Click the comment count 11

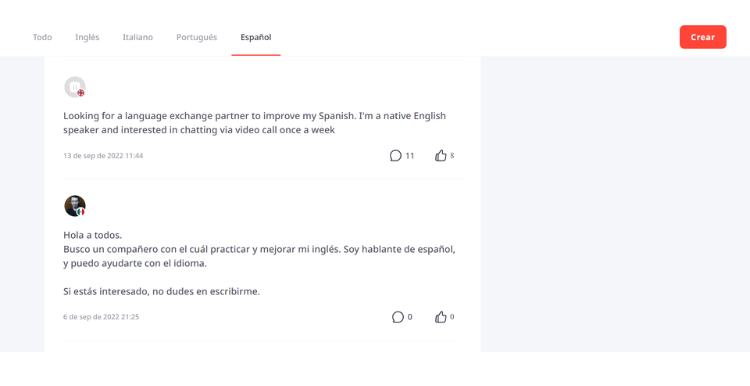pyautogui.click(x=409, y=155)
